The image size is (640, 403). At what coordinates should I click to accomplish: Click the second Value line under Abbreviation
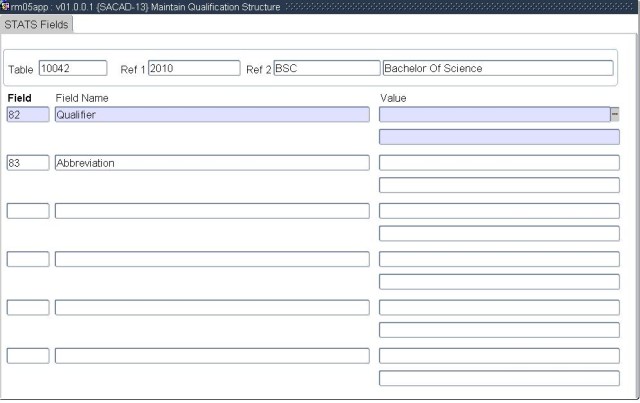(x=499, y=185)
